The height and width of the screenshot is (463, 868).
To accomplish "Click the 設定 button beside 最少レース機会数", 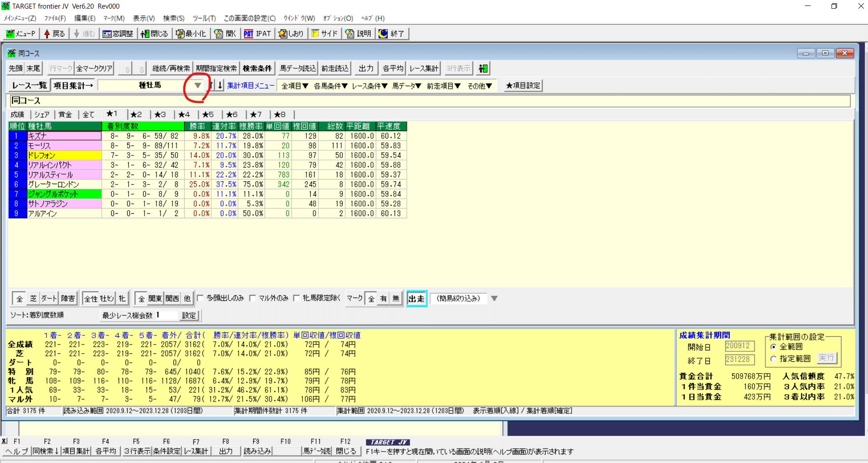I will [x=189, y=315].
